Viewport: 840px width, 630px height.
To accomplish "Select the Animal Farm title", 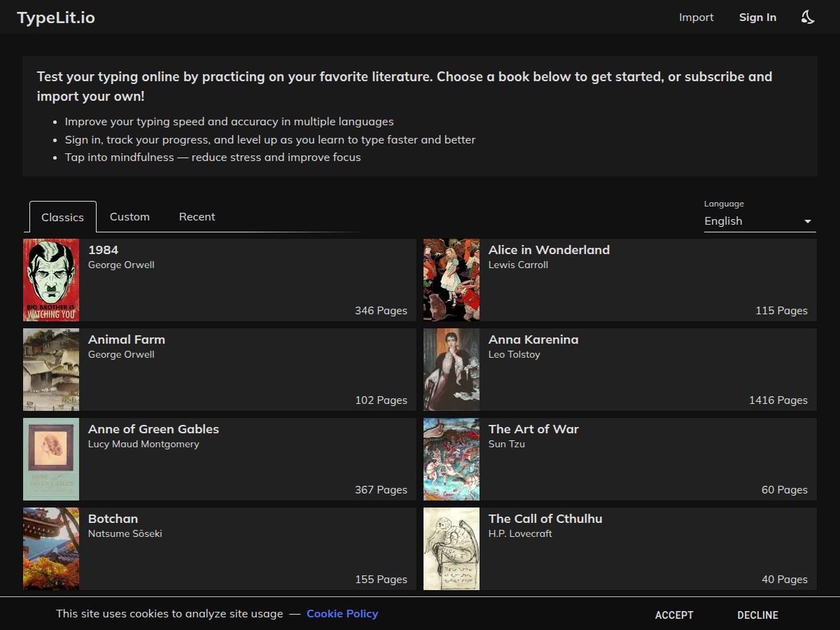I will 127,339.
